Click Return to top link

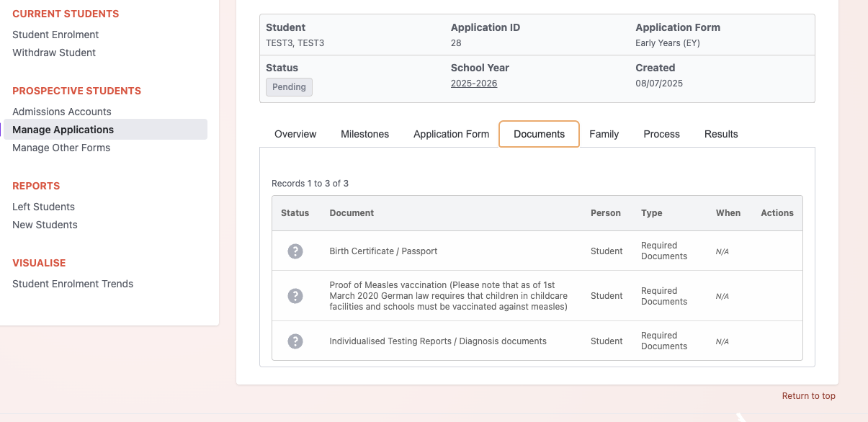(x=808, y=396)
